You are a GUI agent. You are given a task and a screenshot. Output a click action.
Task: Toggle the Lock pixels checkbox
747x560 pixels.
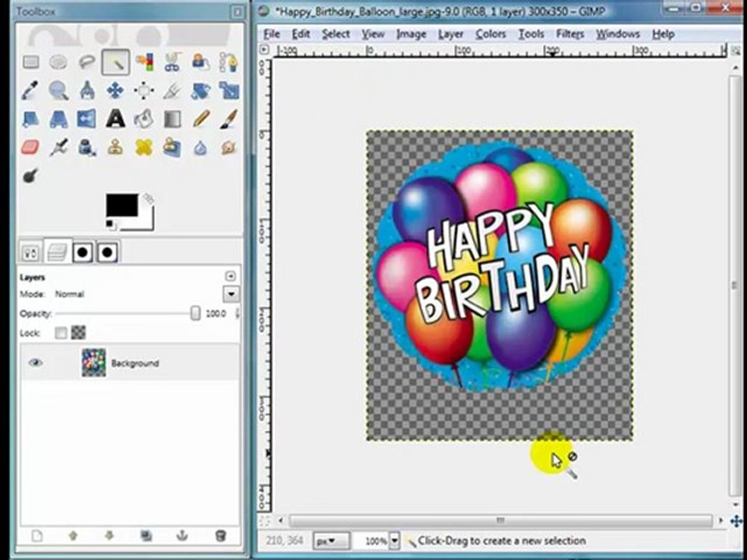pos(61,333)
